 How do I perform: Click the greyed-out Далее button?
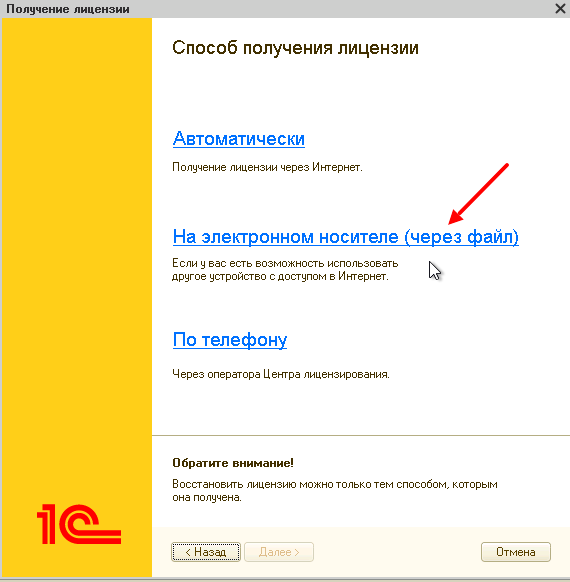pyautogui.click(x=279, y=552)
